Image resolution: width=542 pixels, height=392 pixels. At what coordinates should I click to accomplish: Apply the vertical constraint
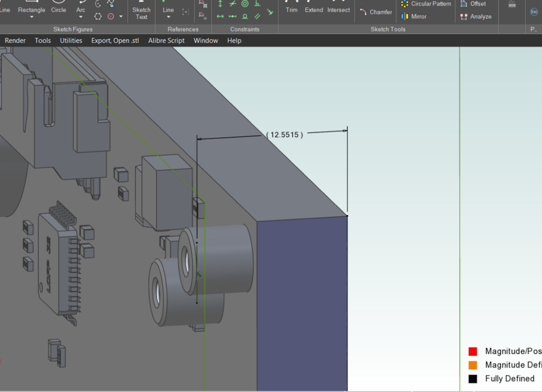pos(220,4)
